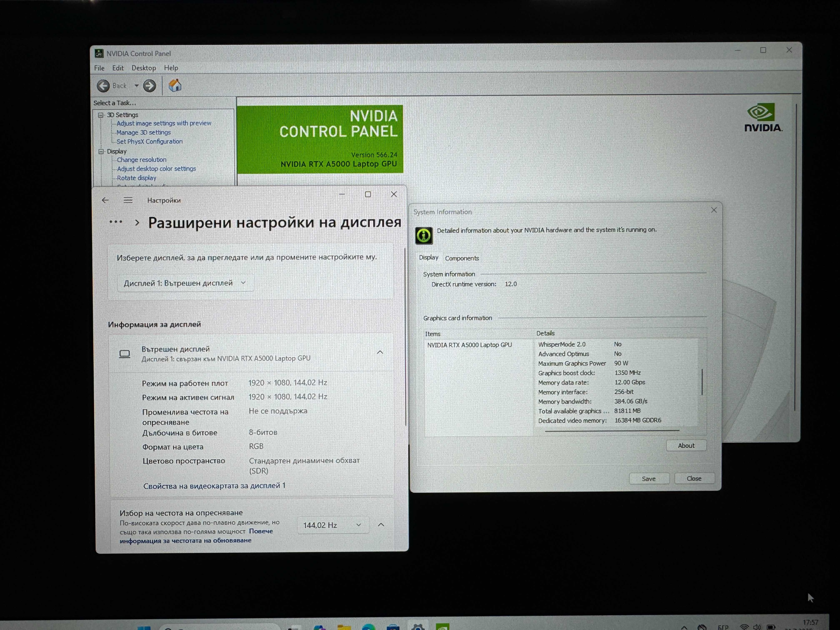Click the NVIDIA Control Panel title bar icon
This screenshot has width=840, height=630.
tap(99, 53)
